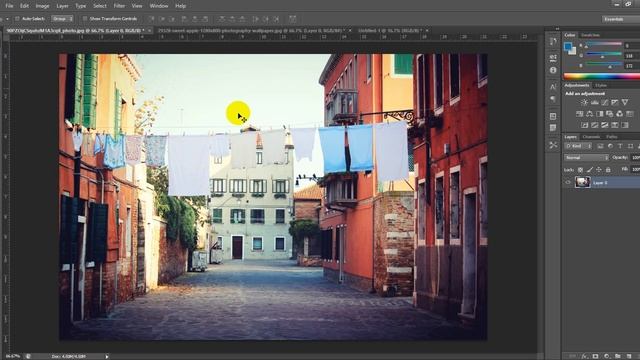Enable the Auto-Select checkbox

point(17,19)
